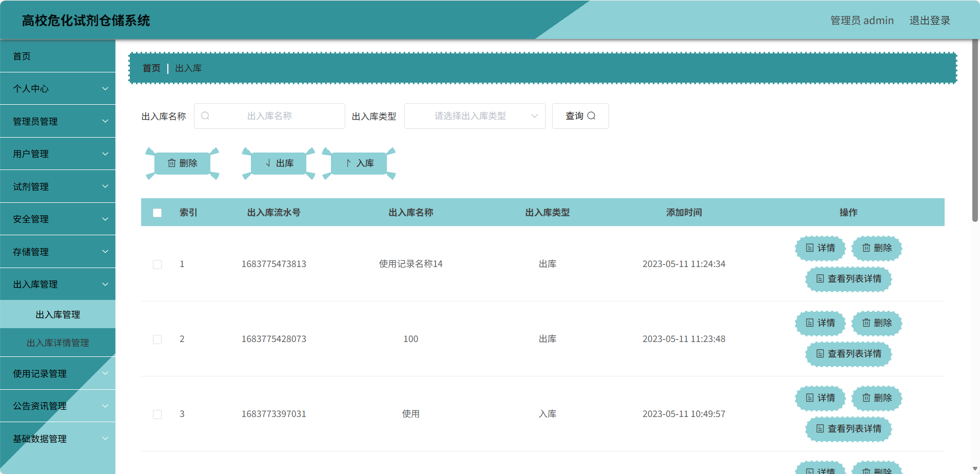Viewport: 980px width, 474px height.
Task: Click the magnifier icon in the 出入库名称 search field
Action: coord(205,116)
